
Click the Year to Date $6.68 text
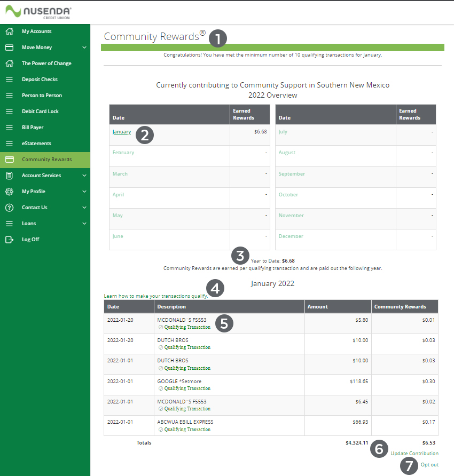272,261
